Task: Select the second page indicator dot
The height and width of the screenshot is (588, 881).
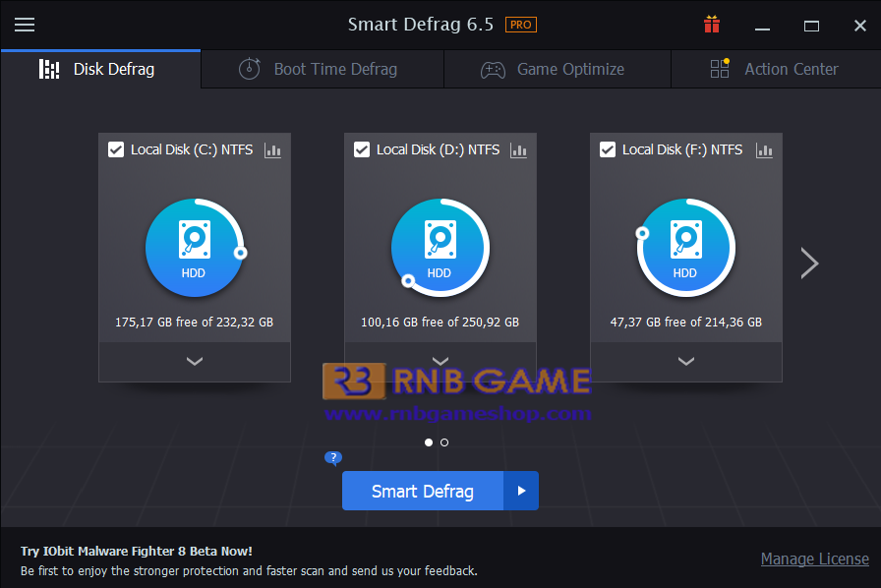Action: click(x=444, y=442)
